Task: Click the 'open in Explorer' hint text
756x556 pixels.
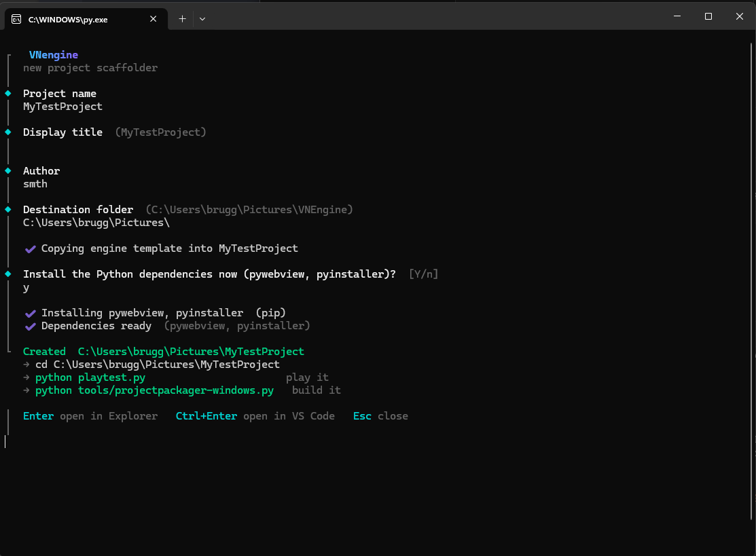Action: coord(109,416)
